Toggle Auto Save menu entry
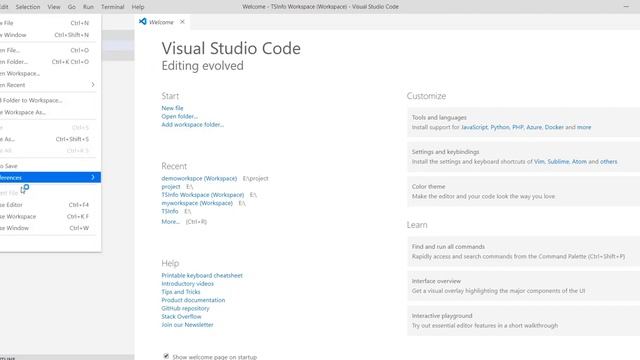 tap(49, 166)
